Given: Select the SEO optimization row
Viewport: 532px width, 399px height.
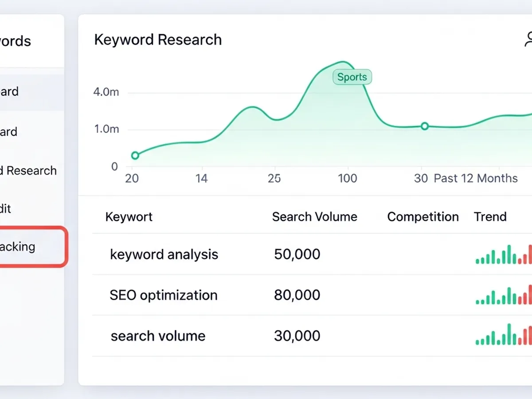Looking at the screenshot, I should (x=164, y=295).
